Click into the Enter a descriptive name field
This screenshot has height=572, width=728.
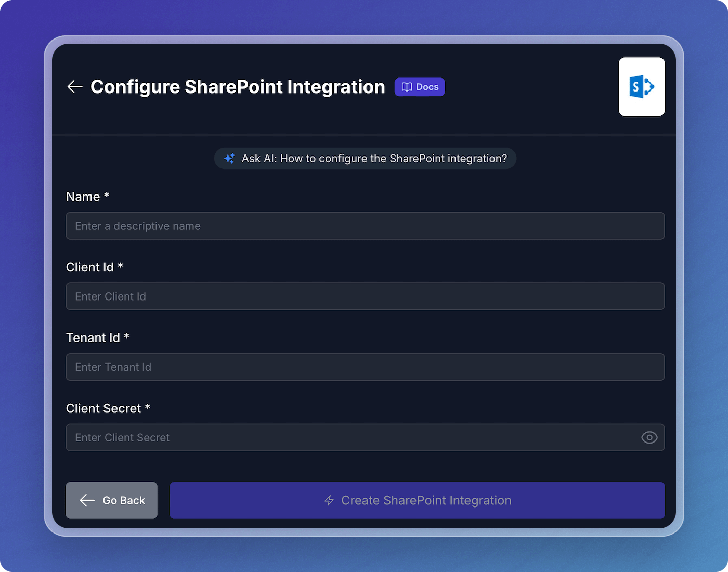pyautogui.click(x=365, y=226)
